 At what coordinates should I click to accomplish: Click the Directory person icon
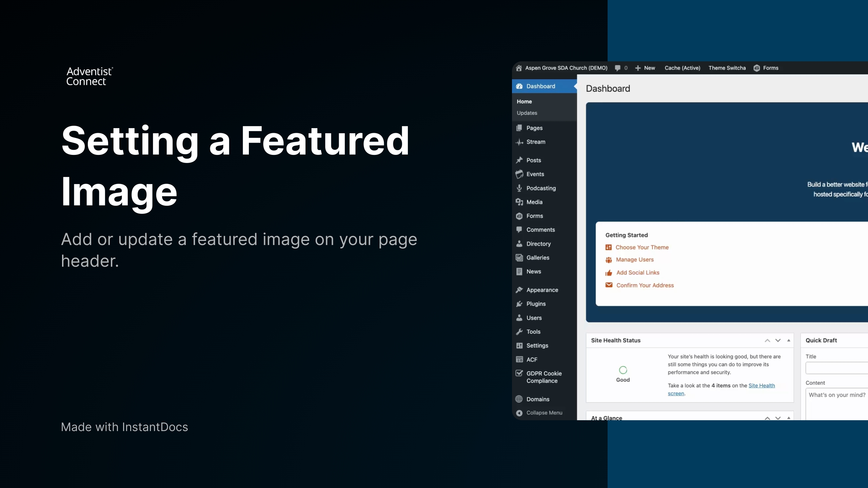pyautogui.click(x=519, y=244)
